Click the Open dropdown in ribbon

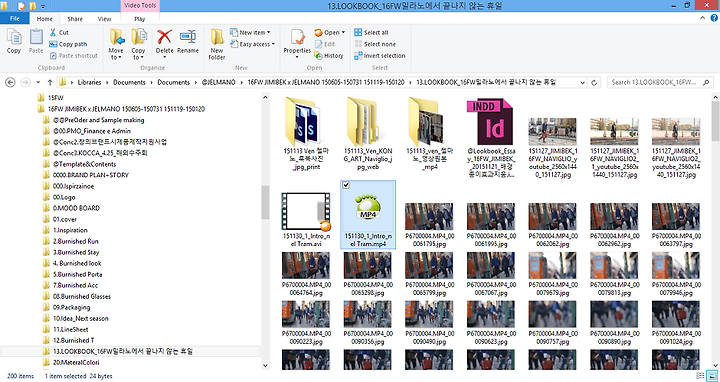click(x=330, y=33)
